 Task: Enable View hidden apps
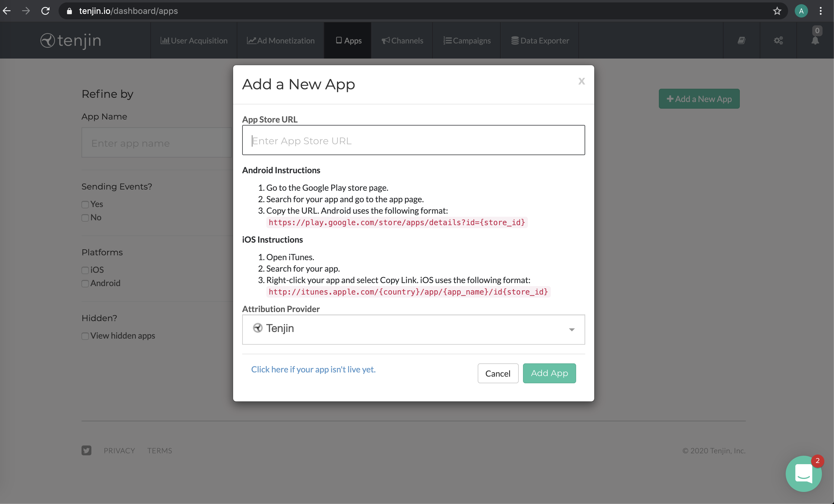coord(85,336)
